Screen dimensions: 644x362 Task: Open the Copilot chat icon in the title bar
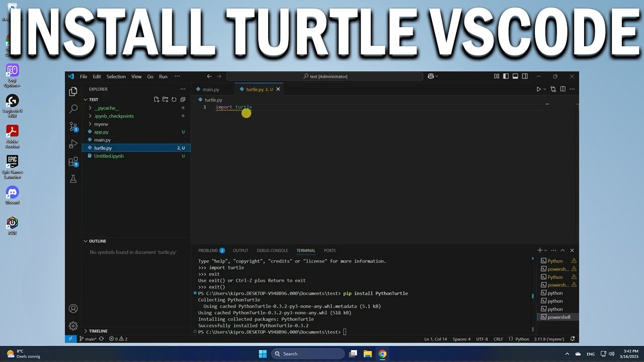click(431, 76)
